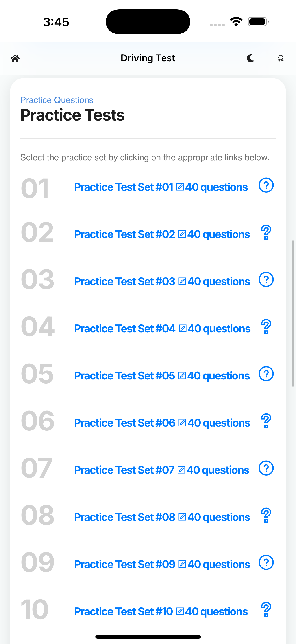Click help circle icon for Set #03
Viewport: 296px width, 644px height.
[266, 280]
